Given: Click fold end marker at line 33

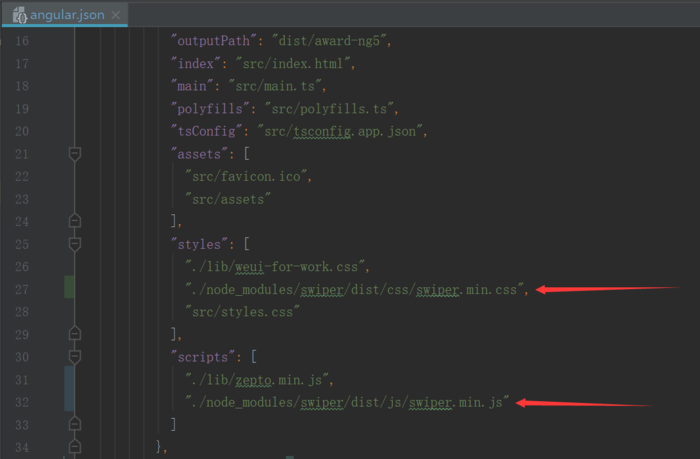Looking at the screenshot, I should tap(75, 424).
